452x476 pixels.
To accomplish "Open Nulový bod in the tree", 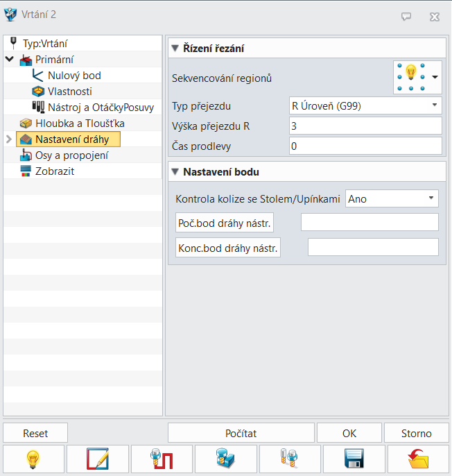I will [74, 76].
